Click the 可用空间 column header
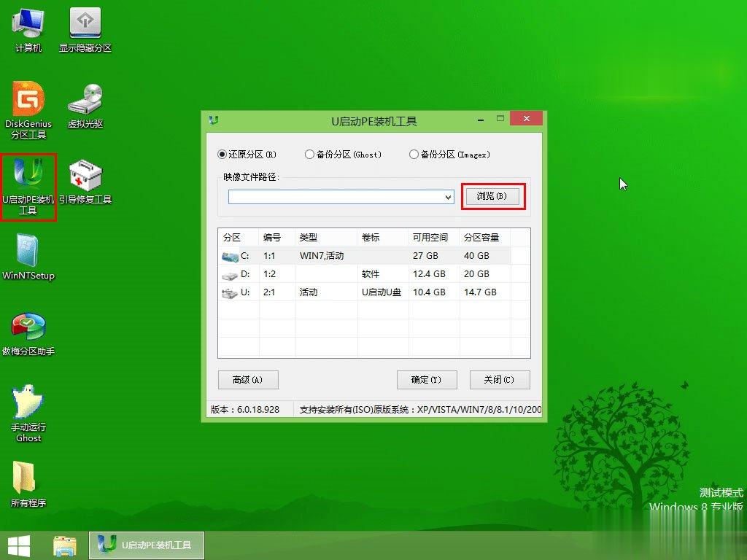The width and height of the screenshot is (747, 560). 433,237
